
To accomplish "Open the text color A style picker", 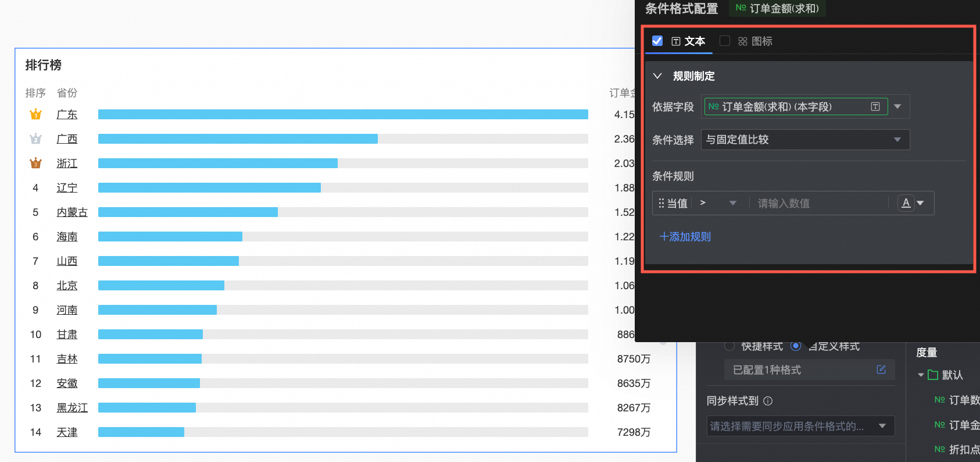I will click(x=906, y=203).
